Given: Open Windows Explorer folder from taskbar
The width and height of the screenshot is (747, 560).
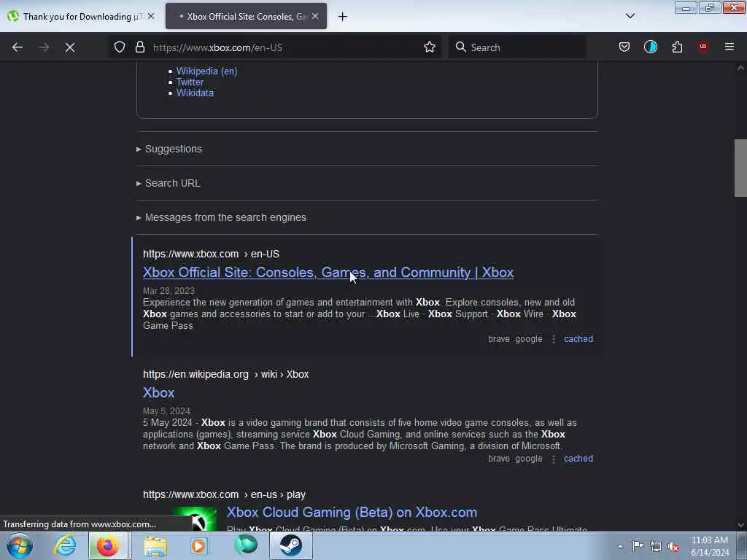Looking at the screenshot, I should point(155,545).
